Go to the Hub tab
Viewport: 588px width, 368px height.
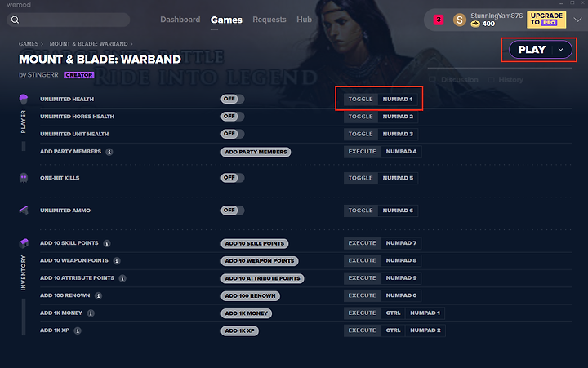tap(304, 20)
